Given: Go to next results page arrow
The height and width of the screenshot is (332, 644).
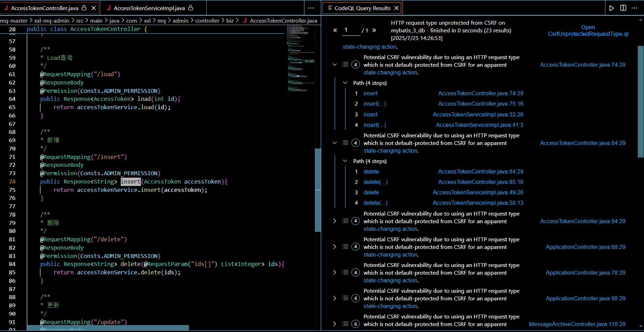Looking at the screenshot, I should point(374,30).
